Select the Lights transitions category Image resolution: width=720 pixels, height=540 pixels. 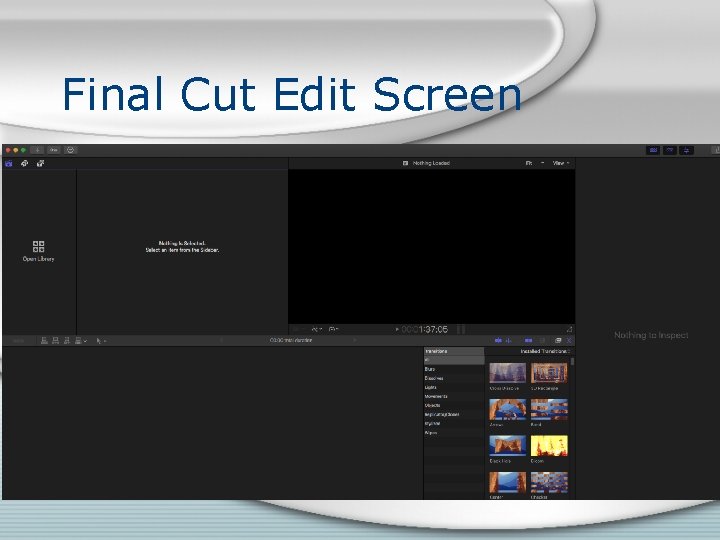click(454, 388)
